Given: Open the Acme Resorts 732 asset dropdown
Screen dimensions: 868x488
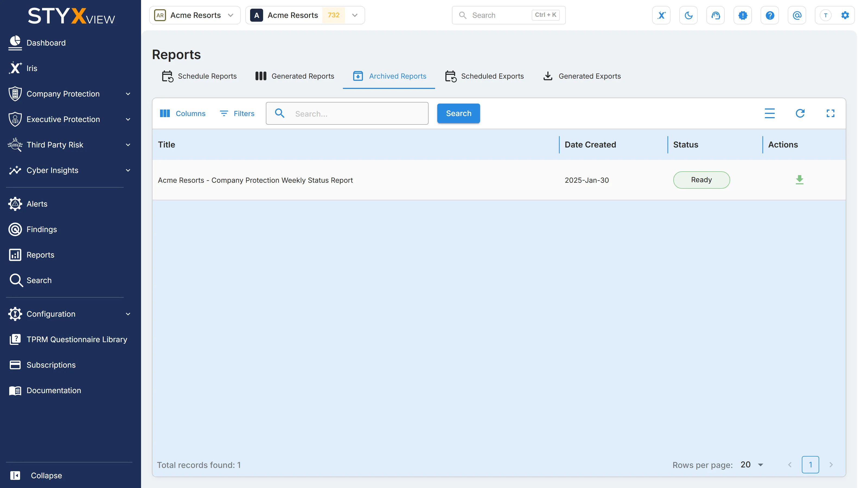Looking at the screenshot, I should [x=305, y=15].
